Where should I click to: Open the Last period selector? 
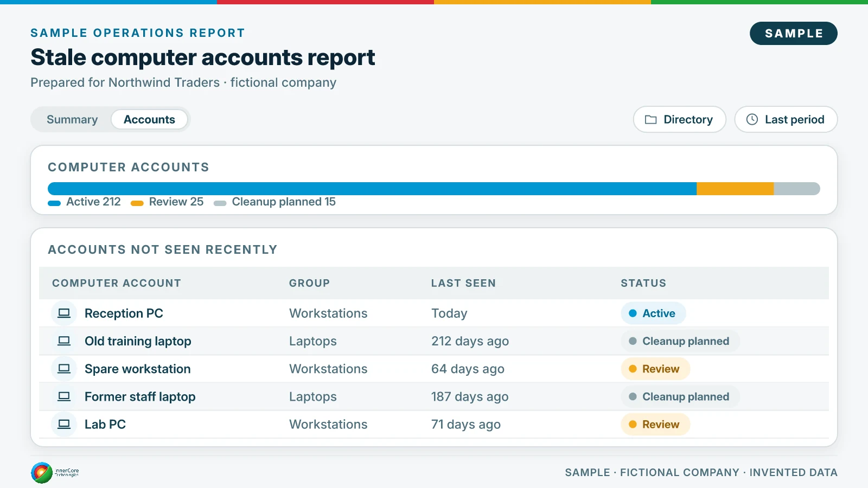tap(786, 119)
